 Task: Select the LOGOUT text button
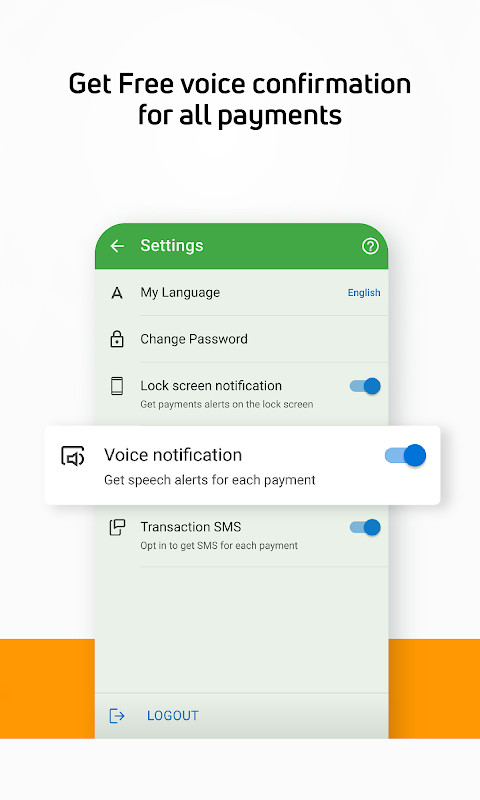click(172, 716)
